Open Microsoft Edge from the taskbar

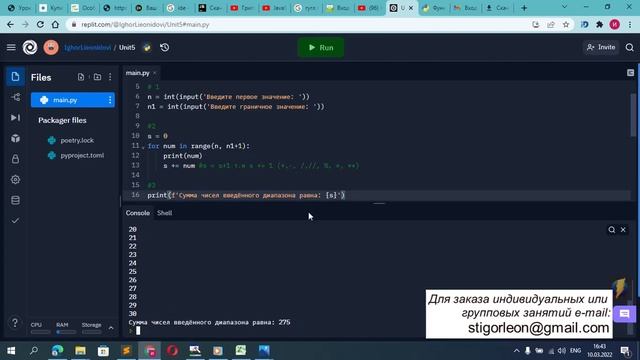(58, 351)
